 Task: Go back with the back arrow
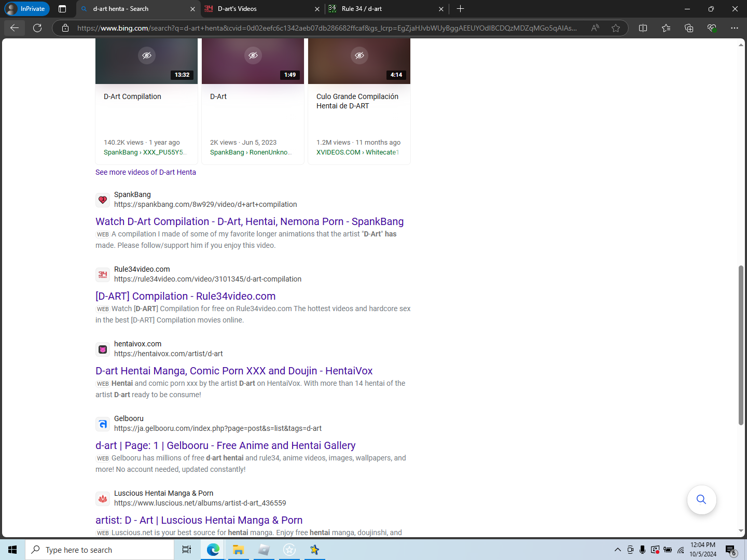(15, 28)
